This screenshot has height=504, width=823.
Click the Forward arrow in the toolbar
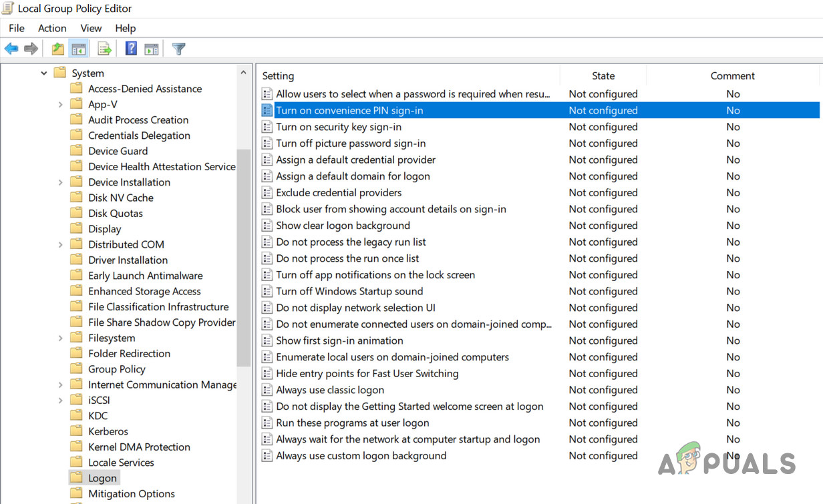(x=31, y=49)
